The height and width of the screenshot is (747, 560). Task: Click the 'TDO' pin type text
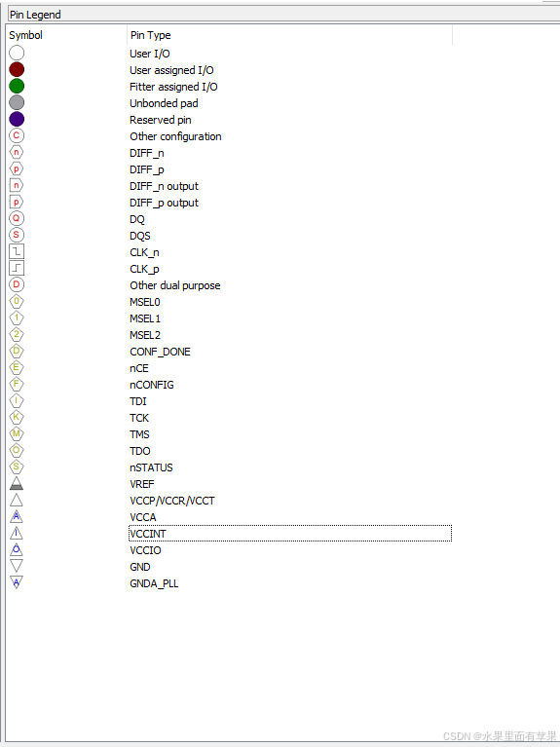pyautogui.click(x=140, y=451)
